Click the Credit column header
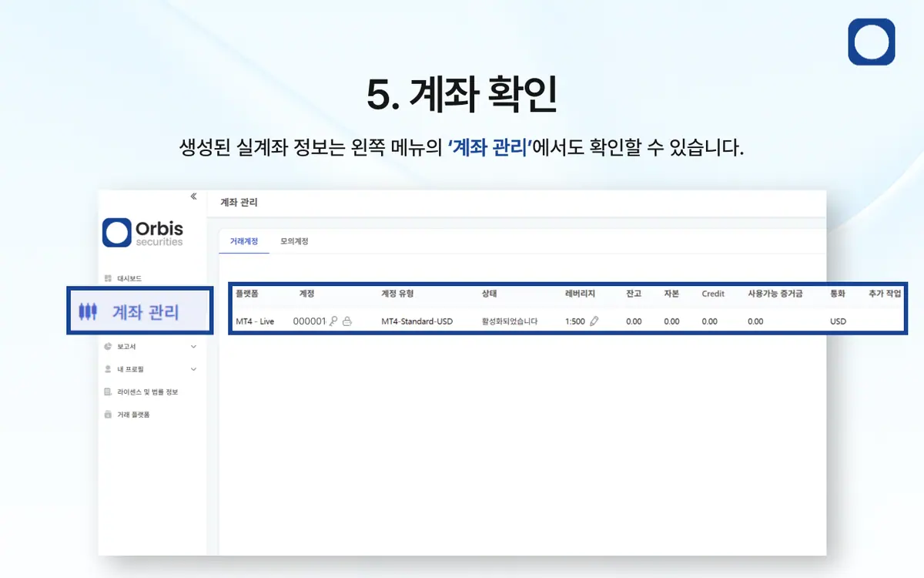 [713, 294]
